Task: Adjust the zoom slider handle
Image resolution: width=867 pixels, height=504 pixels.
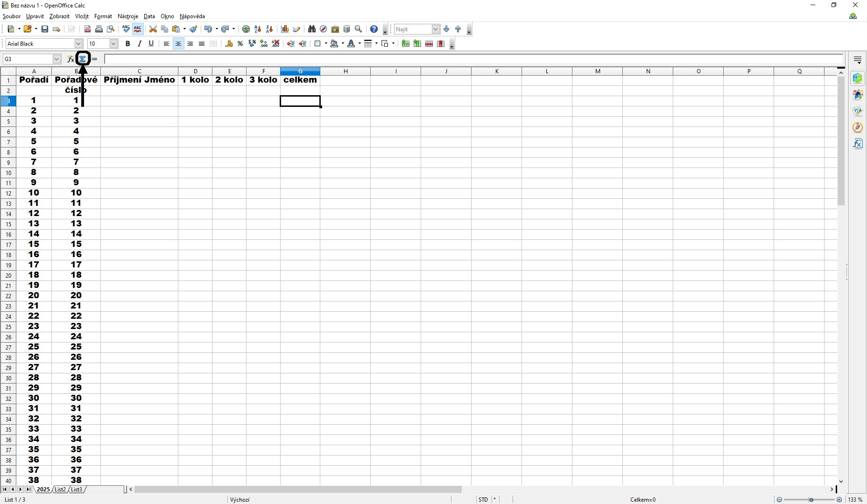Action: [811, 499]
